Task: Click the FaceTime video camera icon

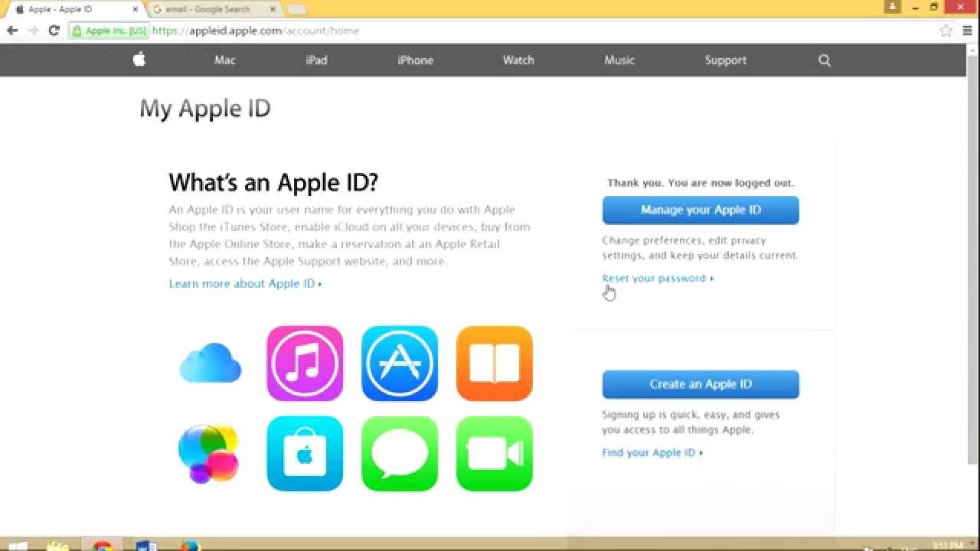Action: 495,454
